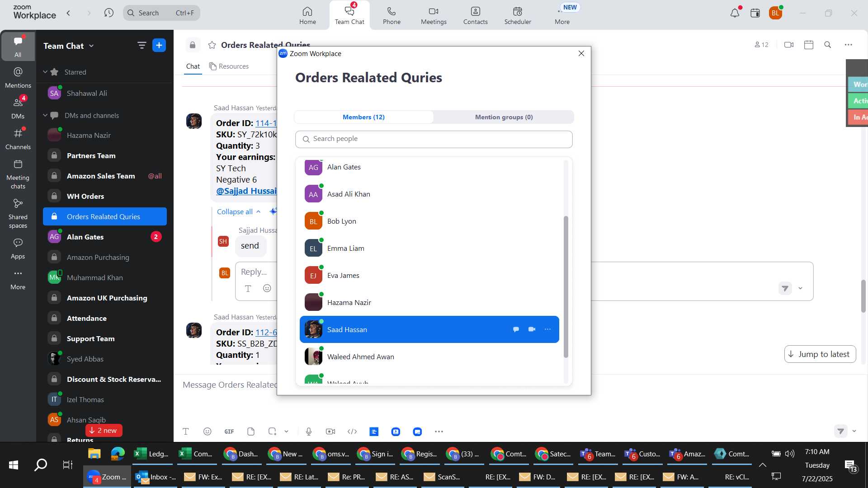
Task: Open Outlook Inbox from taskbar
Action: click(x=156, y=477)
